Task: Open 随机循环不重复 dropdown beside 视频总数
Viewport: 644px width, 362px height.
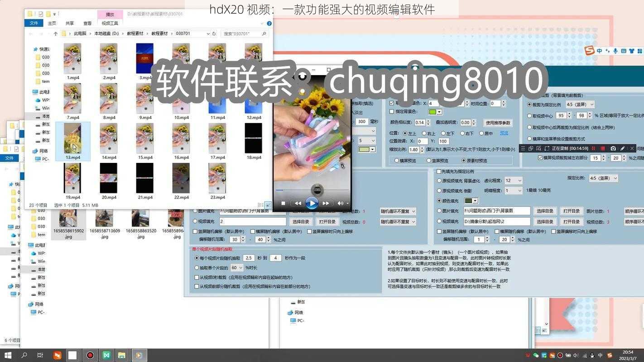Action: pos(398,222)
